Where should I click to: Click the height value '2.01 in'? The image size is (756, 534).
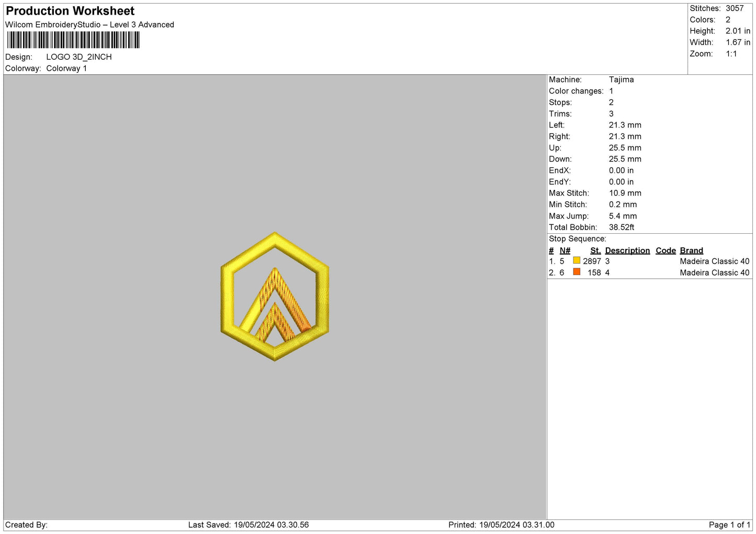pos(738,31)
